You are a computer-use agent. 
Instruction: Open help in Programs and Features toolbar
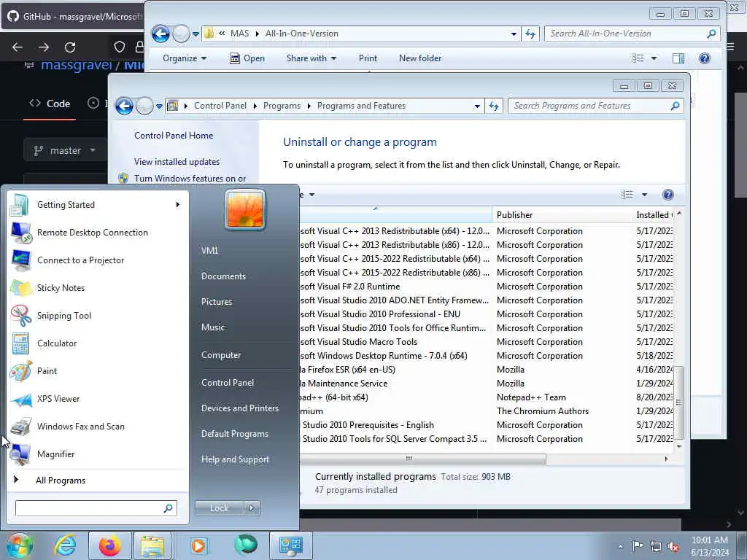click(668, 194)
